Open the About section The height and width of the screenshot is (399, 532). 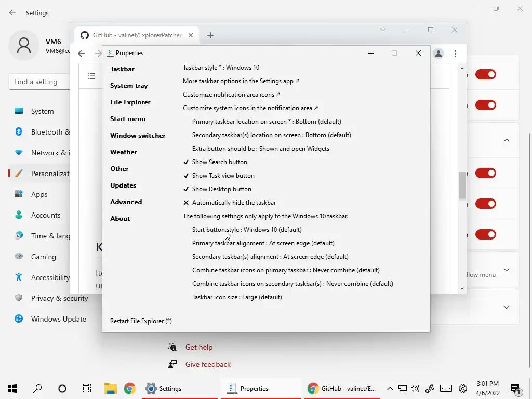120,219
